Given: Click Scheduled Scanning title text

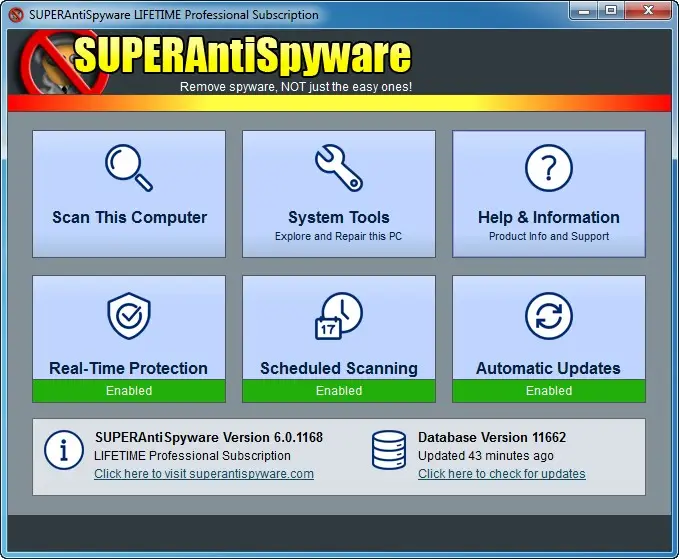Looking at the screenshot, I should 339,368.
